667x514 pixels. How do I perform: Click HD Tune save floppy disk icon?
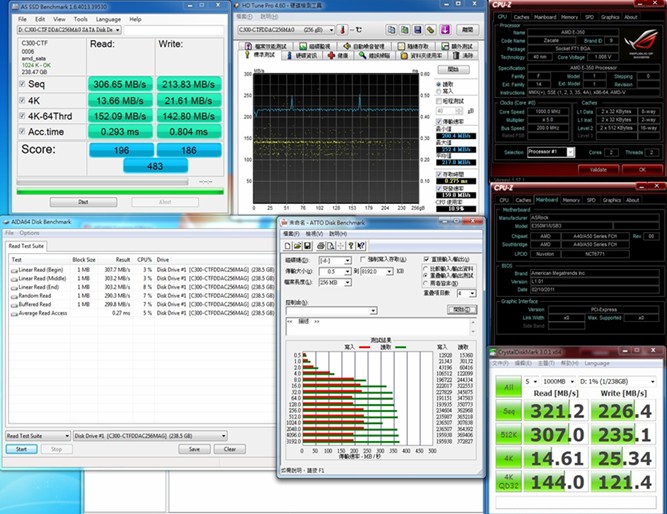(x=417, y=30)
